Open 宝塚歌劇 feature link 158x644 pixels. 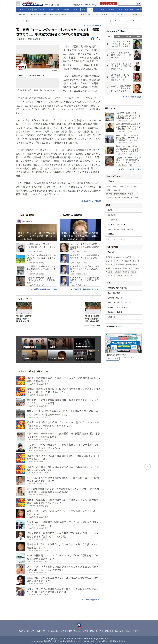(x=111, y=234)
